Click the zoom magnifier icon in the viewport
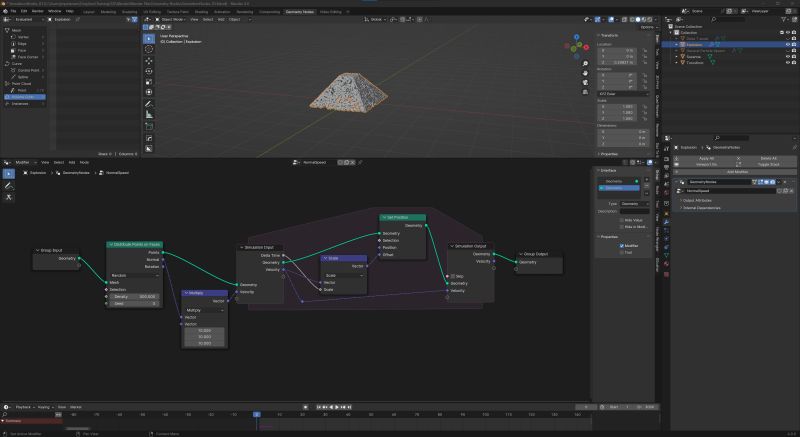800x437 pixels. (x=585, y=64)
